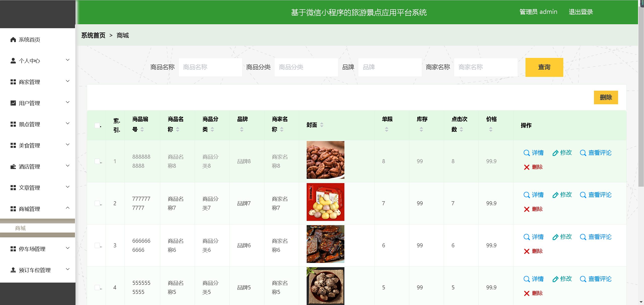
Task: Click the person icon beside 个人中心
Action: click(x=13, y=61)
